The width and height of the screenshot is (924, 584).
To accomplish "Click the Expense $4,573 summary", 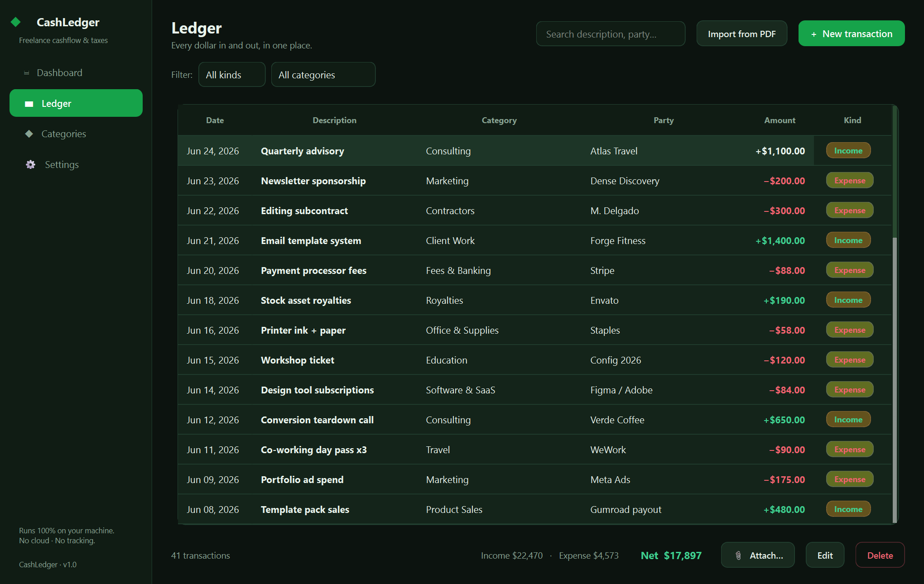I will tap(588, 555).
